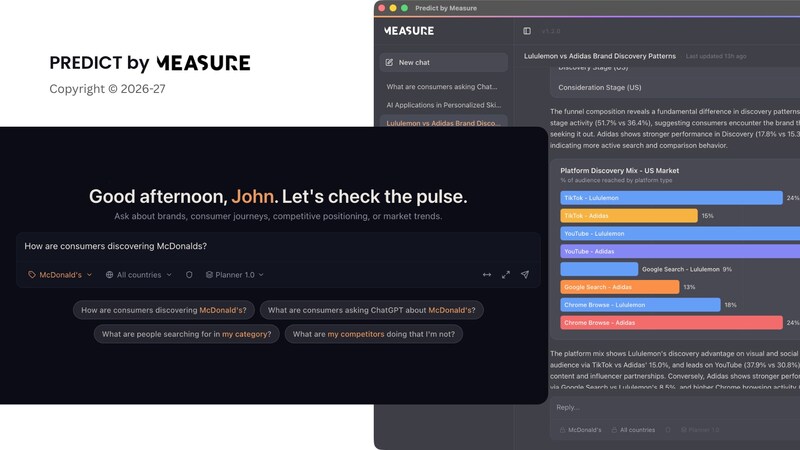Viewport: 800px width, 450px height.
Task: Expand the All countries dropdown
Action: [x=139, y=274]
